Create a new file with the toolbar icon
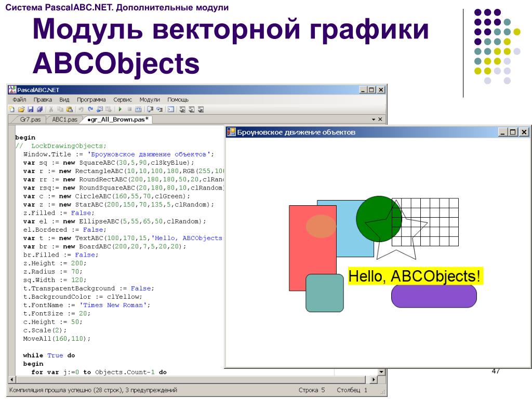Viewport: 532px width, 399px height. coord(11,109)
